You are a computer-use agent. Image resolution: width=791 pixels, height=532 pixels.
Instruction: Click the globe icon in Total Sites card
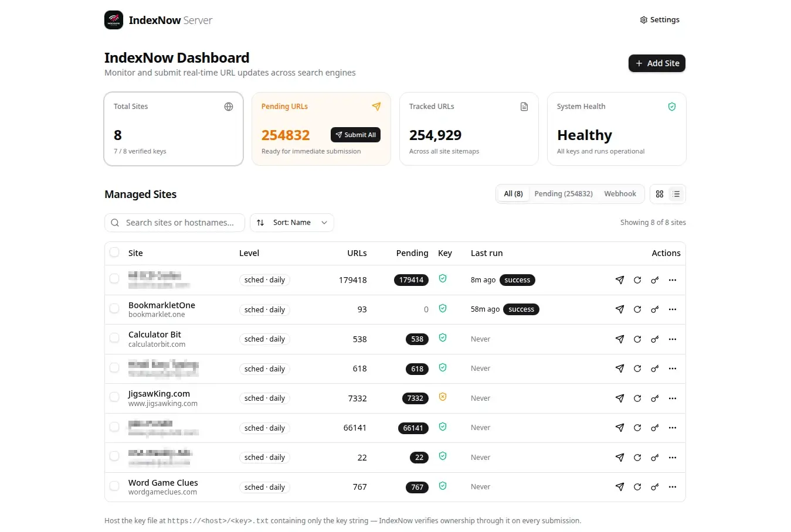click(229, 107)
